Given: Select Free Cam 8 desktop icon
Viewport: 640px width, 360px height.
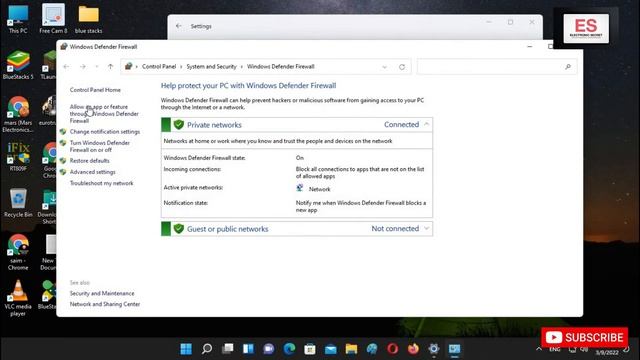Looking at the screenshot, I should pyautogui.click(x=53, y=19).
